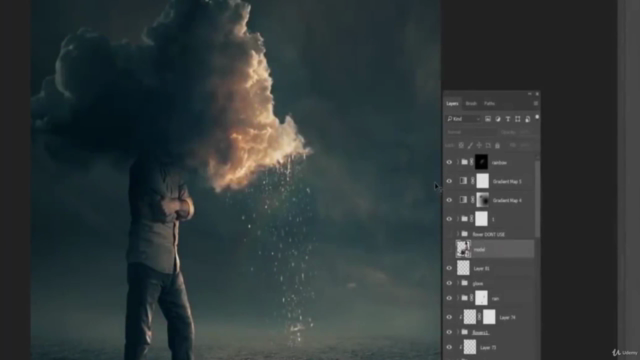The width and height of the screenshot is (640, 360).
Task: Switch to the Brush tab
Action: tap(471, 104)
